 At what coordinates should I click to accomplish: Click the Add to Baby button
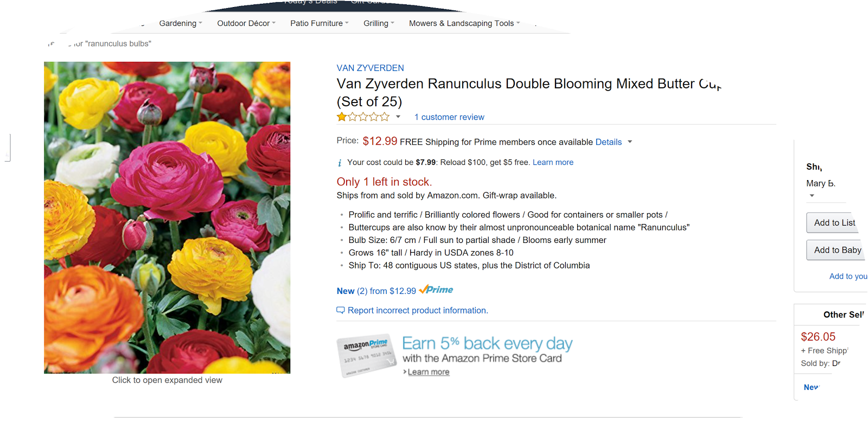pos(837,250)
